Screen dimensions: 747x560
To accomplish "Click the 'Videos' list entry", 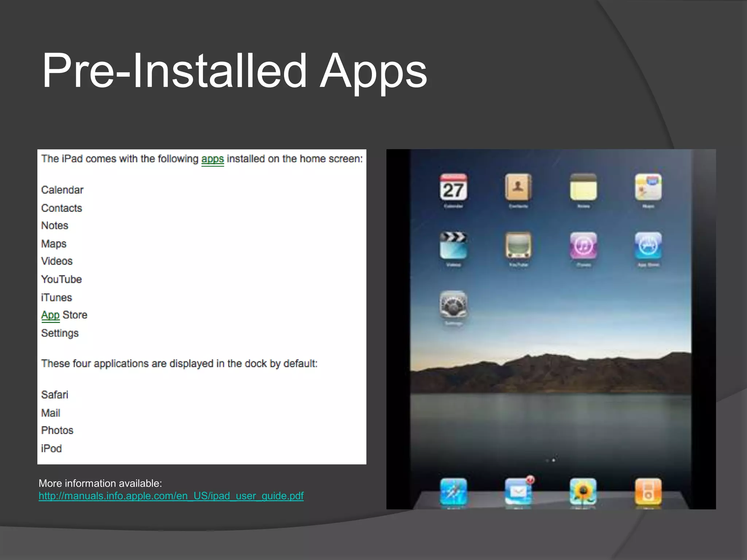I will (x=57, y=261).
